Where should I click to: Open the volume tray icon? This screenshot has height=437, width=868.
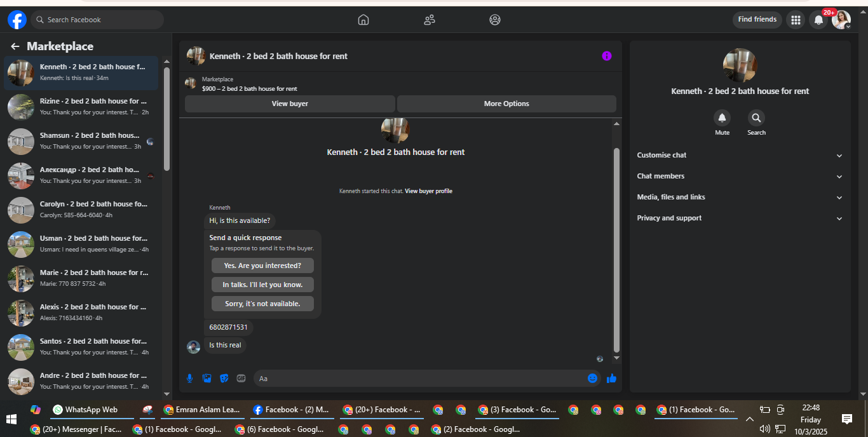point(765,429)
